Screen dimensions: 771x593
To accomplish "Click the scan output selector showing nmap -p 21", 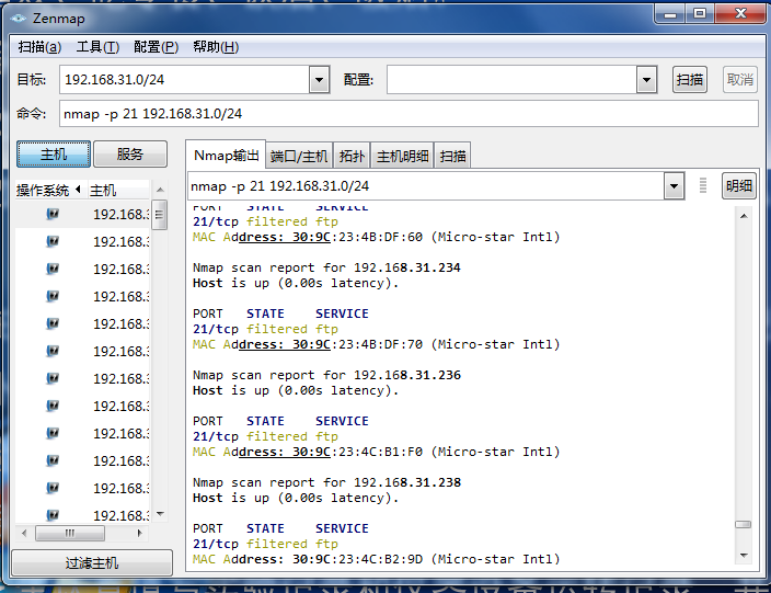I will tap(426, 186).
